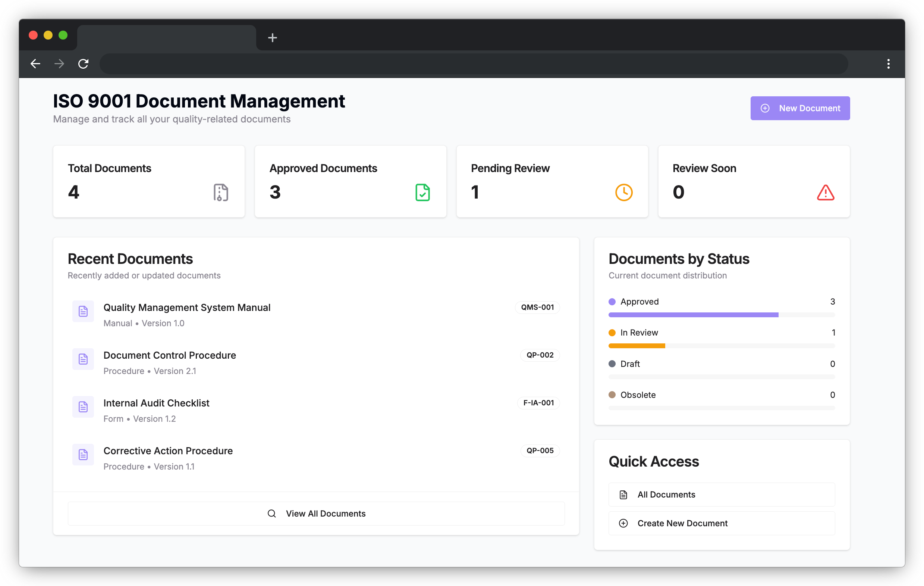Click the New Document button
The height and width of the screenshot is (586, 924).
tap(800, 108)
